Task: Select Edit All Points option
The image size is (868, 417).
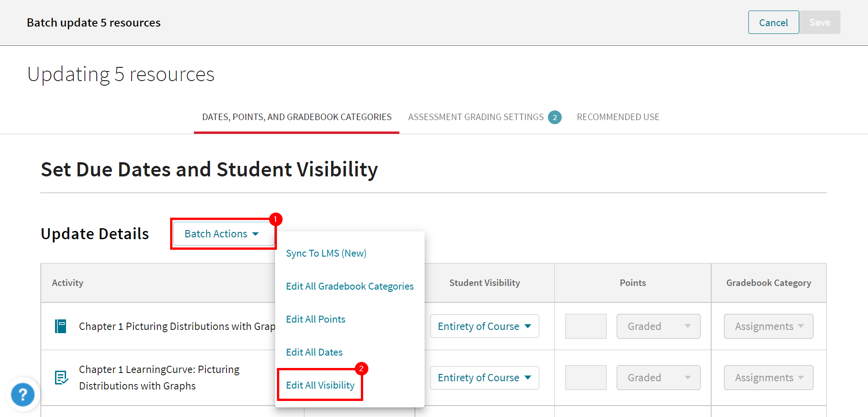Action: [x=315, y=319]
